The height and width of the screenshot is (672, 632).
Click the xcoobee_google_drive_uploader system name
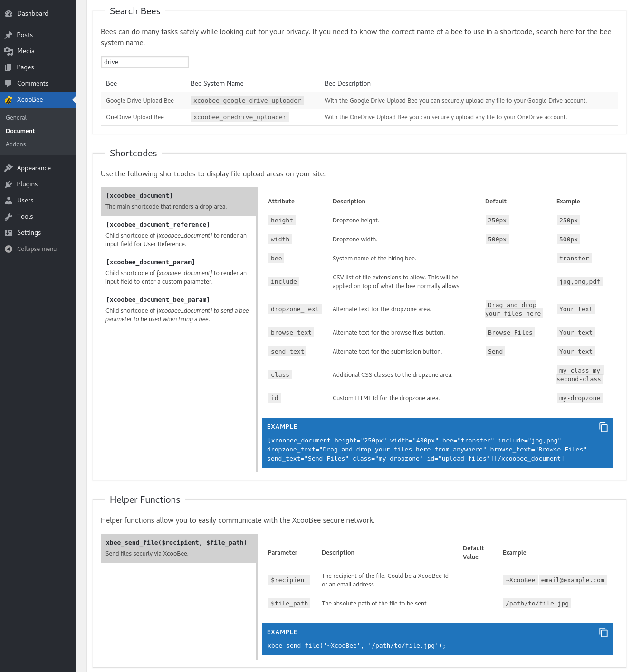tap(247, 100)
